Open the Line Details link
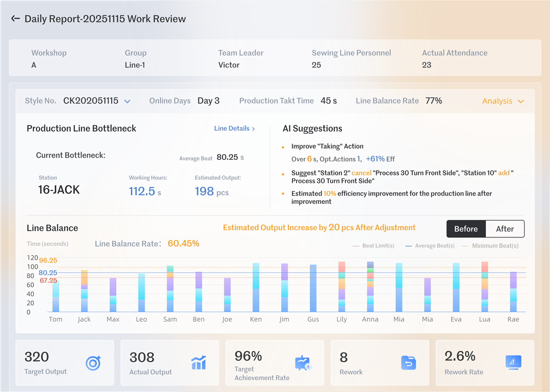 click(x=232, y=129)
